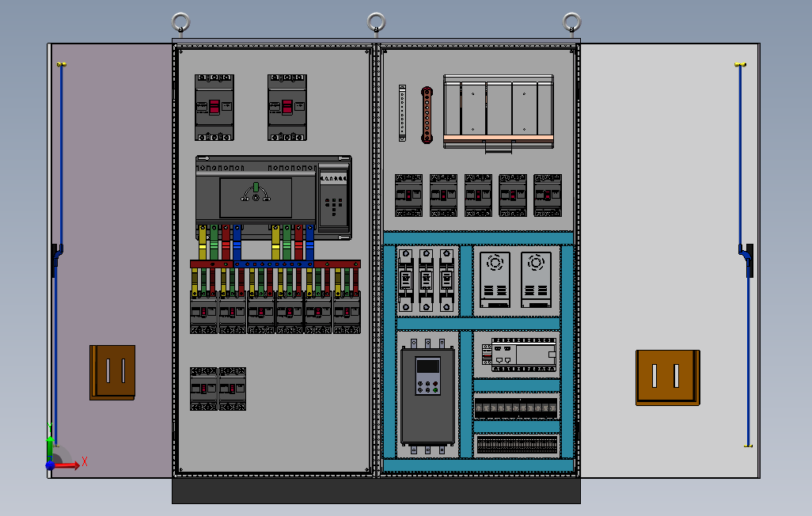Click the second large breaker atop left panel
This screenshot has width=812, height=516.
287,108
